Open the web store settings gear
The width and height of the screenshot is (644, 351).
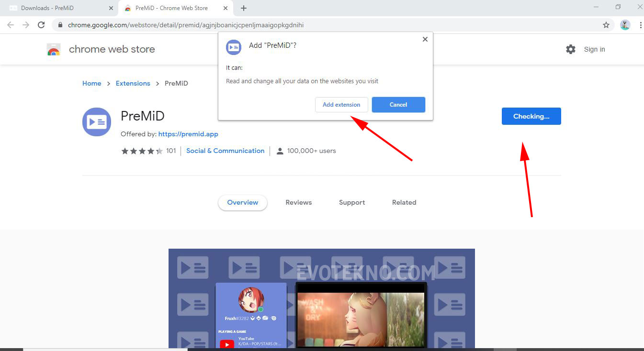[570, 49]
